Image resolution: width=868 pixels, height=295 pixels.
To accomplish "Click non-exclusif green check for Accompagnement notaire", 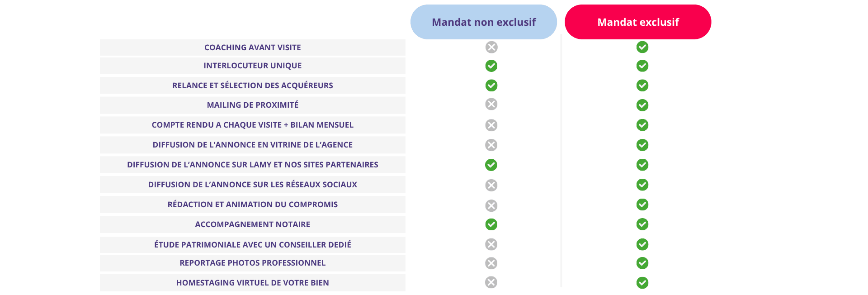I will (x=491, y=224).
